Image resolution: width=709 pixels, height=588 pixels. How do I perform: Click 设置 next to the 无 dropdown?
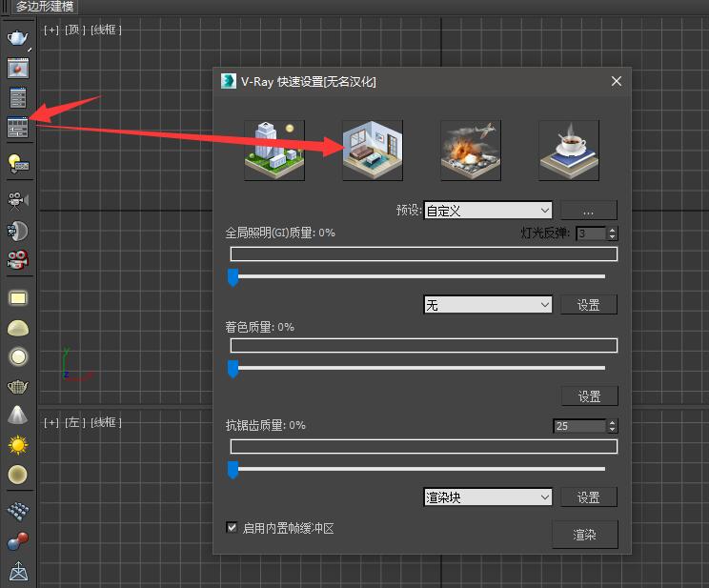[588, 305]
